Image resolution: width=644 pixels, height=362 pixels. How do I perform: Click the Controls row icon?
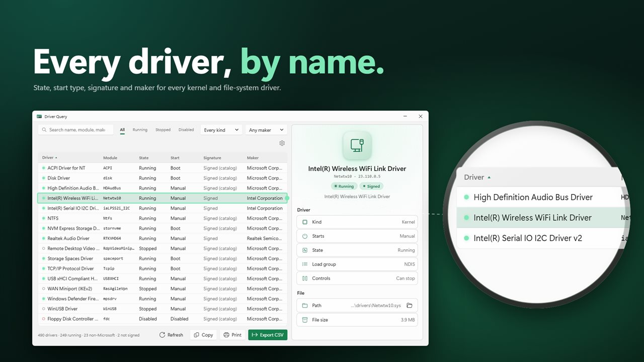[305, 278]
